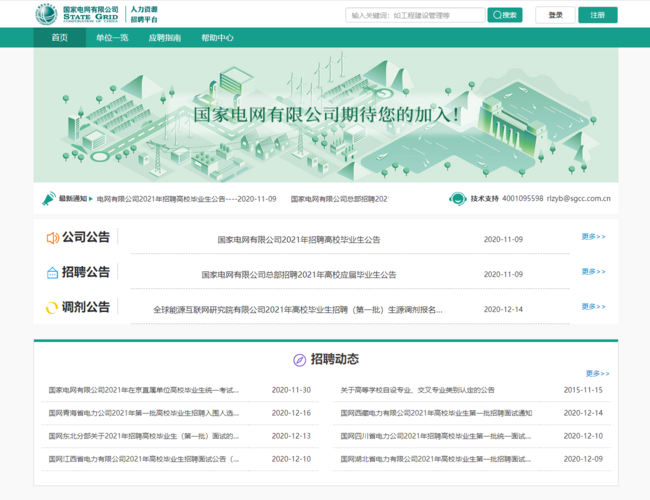Click the State Grid globe logo
The height and width of the screenshot is (500, 650).
point(46,14)
